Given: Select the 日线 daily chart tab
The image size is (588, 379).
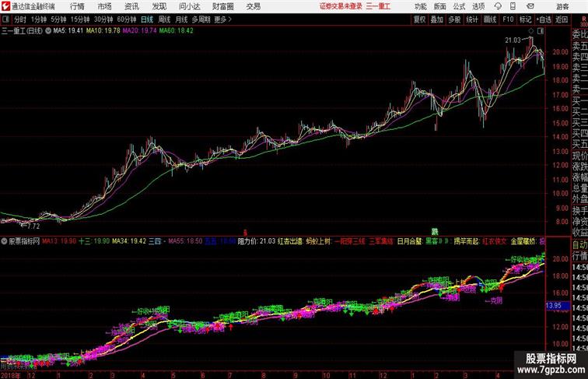Looking at the screenshot, I should 147,19.
